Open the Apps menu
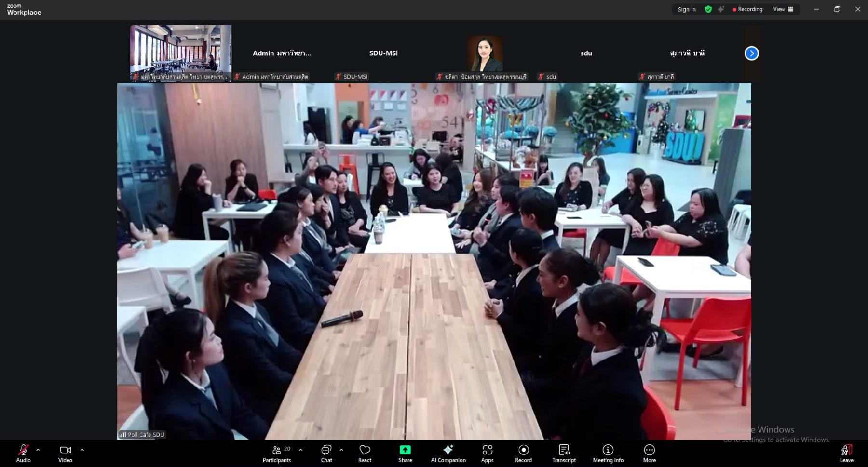This screenshot has height=467, width=868. (x=487, y=453)
